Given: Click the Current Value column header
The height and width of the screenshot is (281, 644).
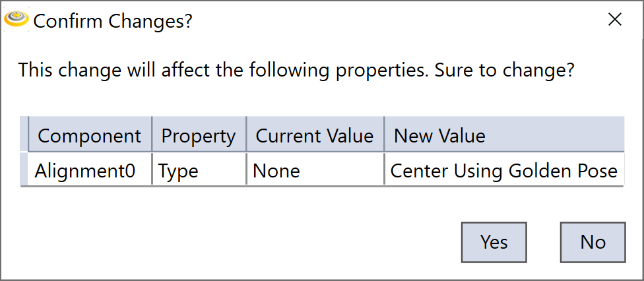Looking at the screenshot, I should coord(315,136).
